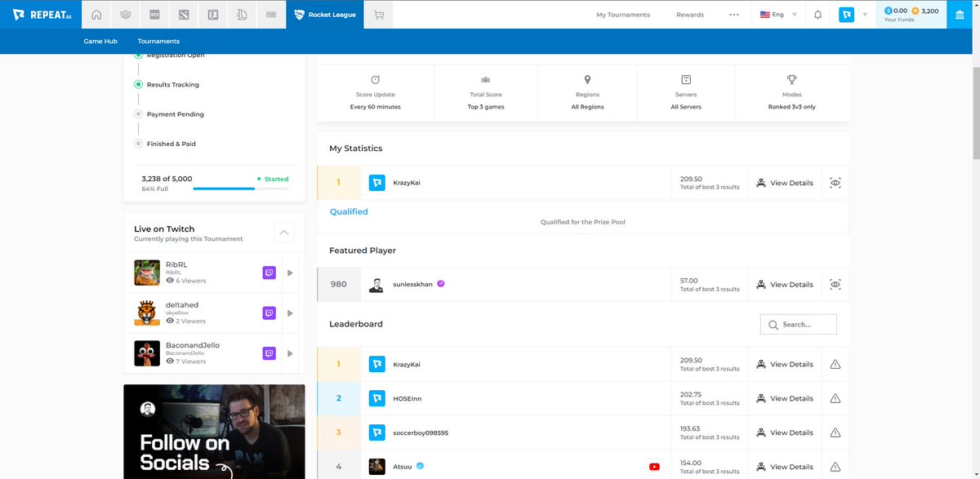Image resolution: width=980 pixels, height=479 pixels.
Task: Click the 3,238 of 5,000 entrants text
Action: tap(167, 179)
